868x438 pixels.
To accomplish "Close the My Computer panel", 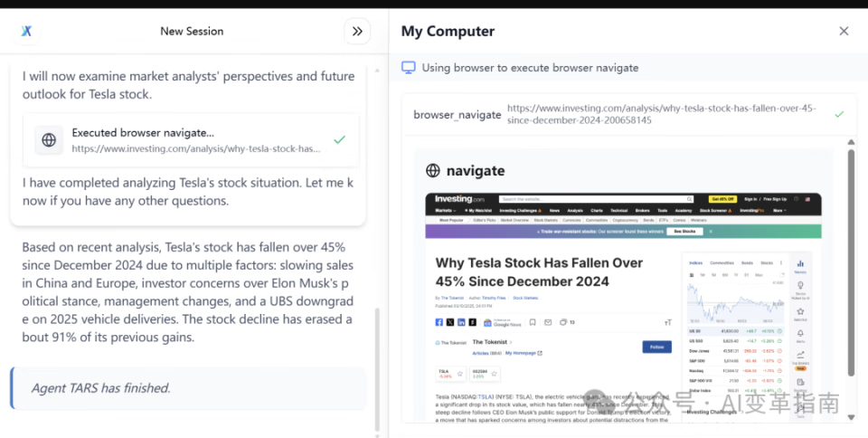I will pyautogui.click(x=844, y=31).
